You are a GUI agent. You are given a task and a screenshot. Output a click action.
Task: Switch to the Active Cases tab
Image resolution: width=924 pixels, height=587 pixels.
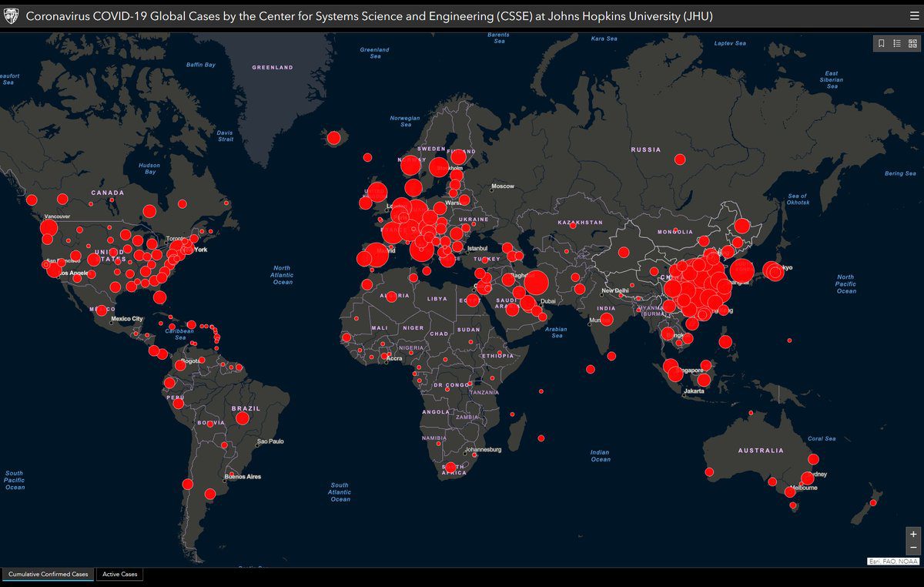pos(120,575)
